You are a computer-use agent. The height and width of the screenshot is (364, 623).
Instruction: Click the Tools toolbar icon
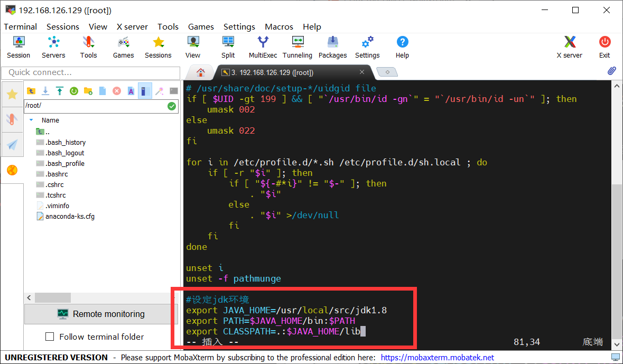point(88,47)
